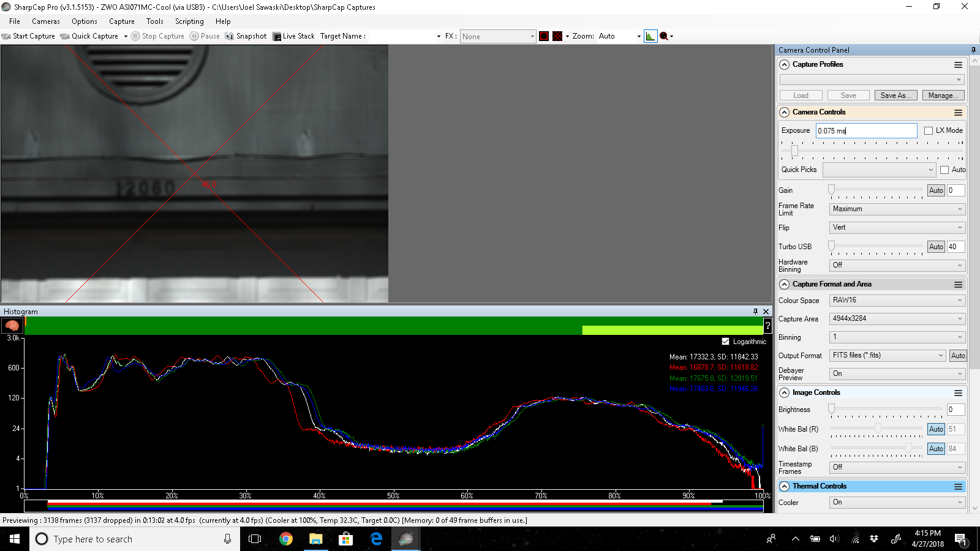Click the zoom magnifier focus tool icon
The height and width of the screenshot is (551, 980).
tap(663, 36)
